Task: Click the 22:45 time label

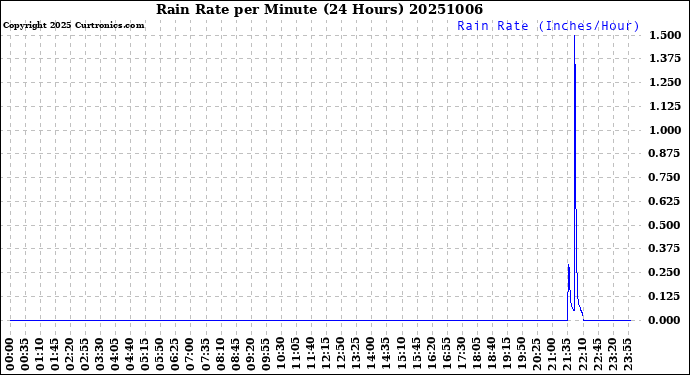Action: (x=598, y=355)
